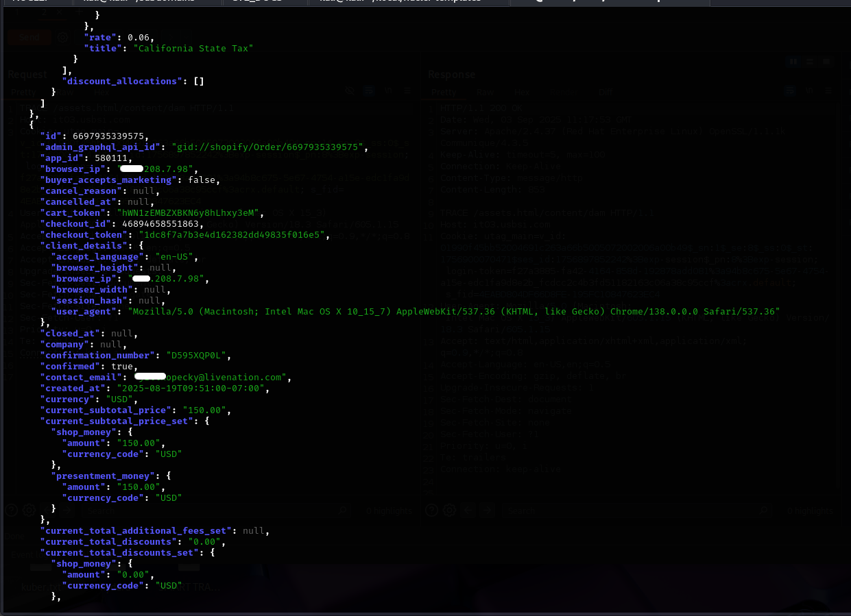Select Hex tab in Request panel
Viewport: 851px width, 616px height.
100,92
